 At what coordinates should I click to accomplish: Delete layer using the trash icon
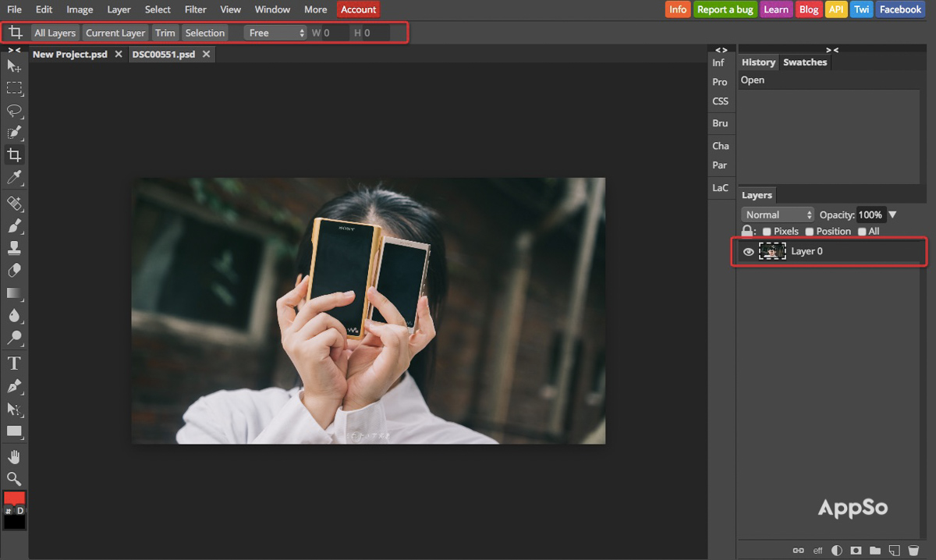click(x=913, y=551)
